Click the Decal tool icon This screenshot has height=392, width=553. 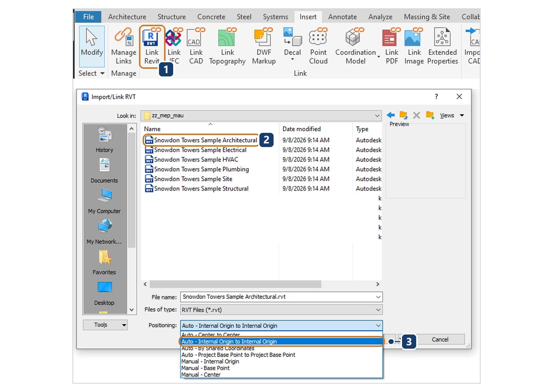(x=292, y=36)
